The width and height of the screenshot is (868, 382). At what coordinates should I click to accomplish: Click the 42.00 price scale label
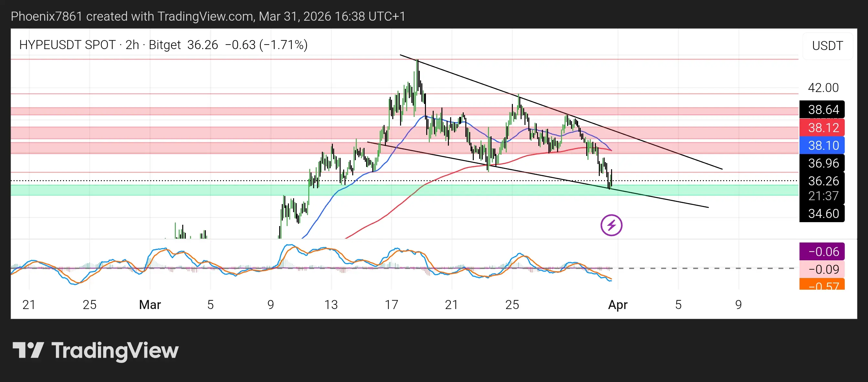click(823, 88)
